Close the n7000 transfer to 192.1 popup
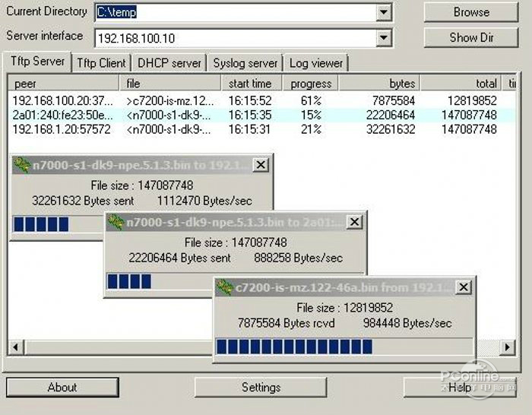Image resolution: width=532 pixels, height=415 pixels. (x=261, y=165)
